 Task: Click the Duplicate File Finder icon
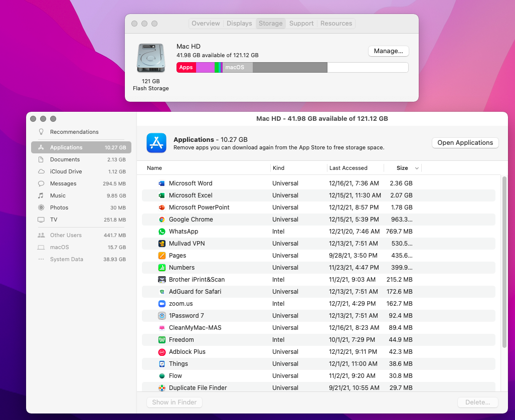[161, 388]
